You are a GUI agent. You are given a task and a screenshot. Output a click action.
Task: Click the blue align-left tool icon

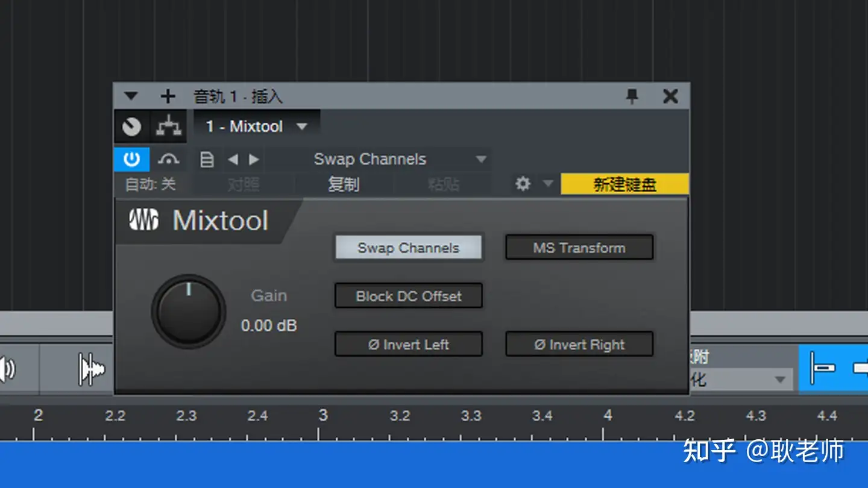click(x=822, y=368)
